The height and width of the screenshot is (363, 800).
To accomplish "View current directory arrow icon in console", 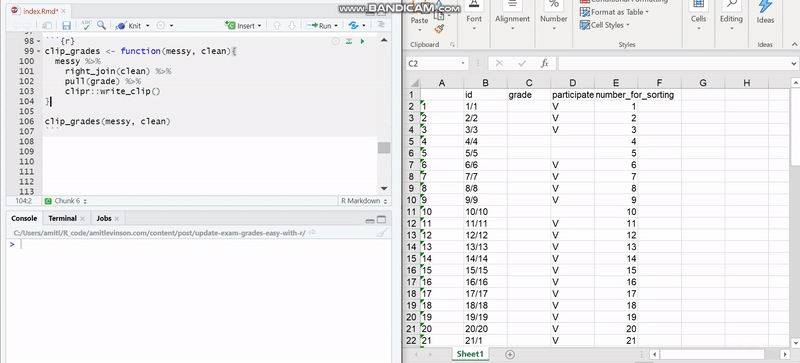I will (312, 233).
